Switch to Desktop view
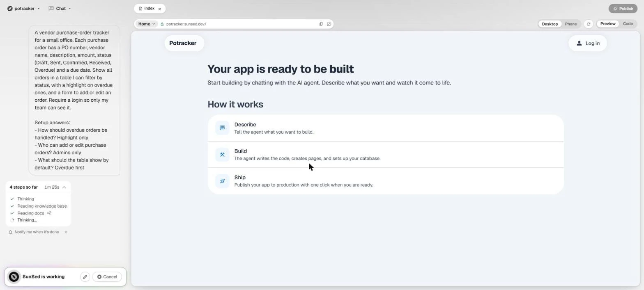644x290 pixels. (x=550, y=24)
